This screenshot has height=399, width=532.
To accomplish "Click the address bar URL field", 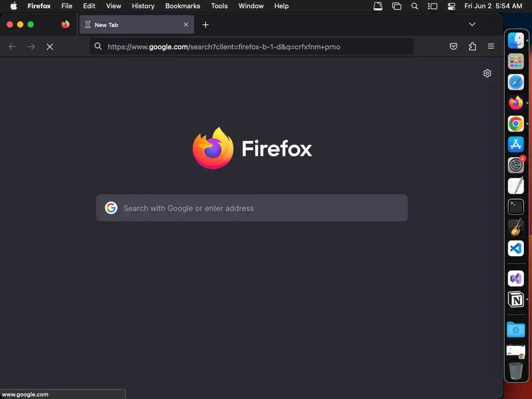I will point(252,46).
